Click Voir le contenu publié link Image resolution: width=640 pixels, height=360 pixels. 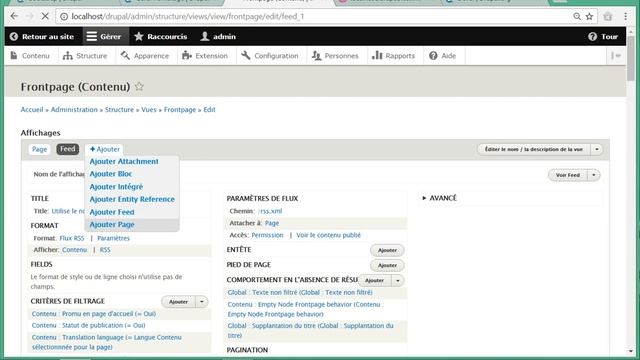pyautogui.click(x=329, y=235)
